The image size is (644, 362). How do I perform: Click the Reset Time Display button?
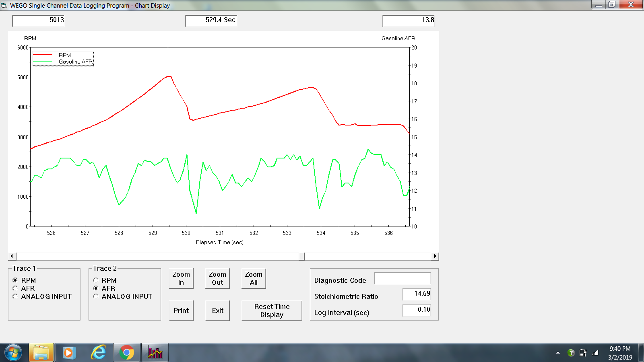point(272,311)
